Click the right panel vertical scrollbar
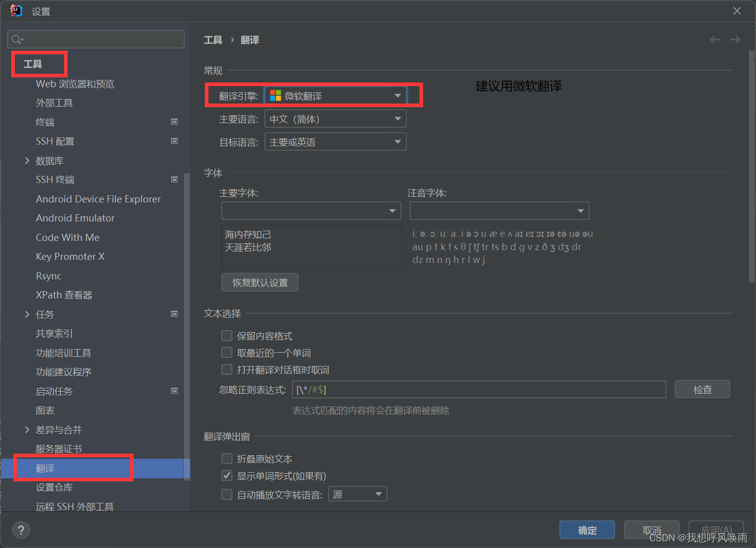 pyautogui.click(x=751, y=167)
